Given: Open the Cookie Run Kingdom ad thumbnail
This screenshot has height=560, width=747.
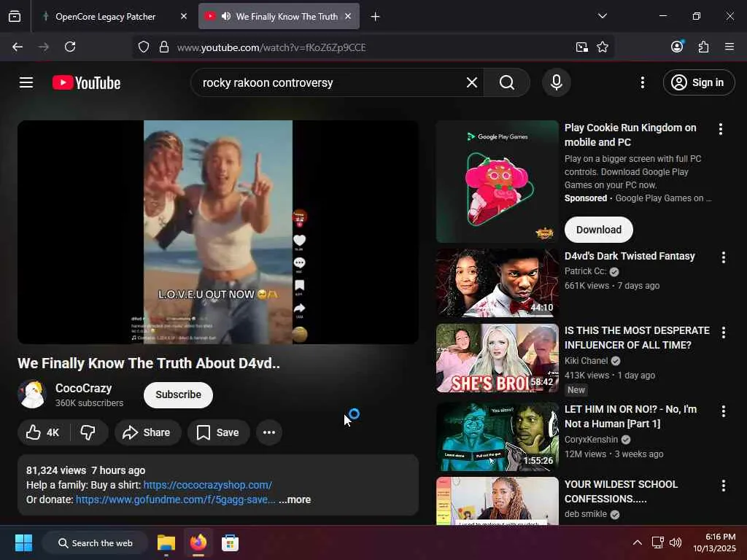Looking at the screenshot, I should tap(498, 182).
